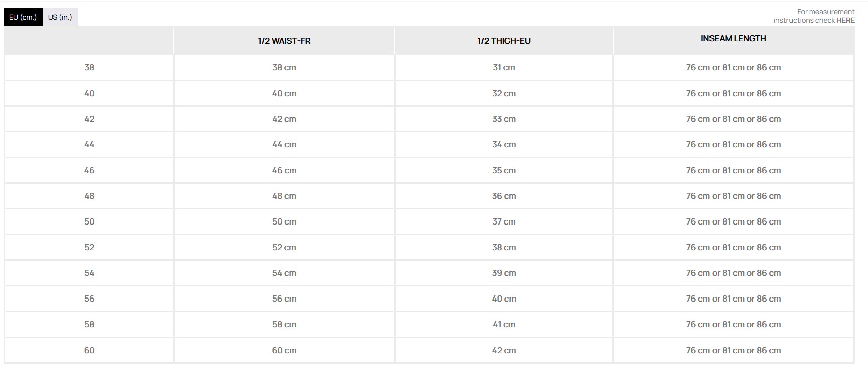The height and width of the screenshot is (373, 868).
Task: Click the 48 cm waist measurement
Action: tap(284, 196)
